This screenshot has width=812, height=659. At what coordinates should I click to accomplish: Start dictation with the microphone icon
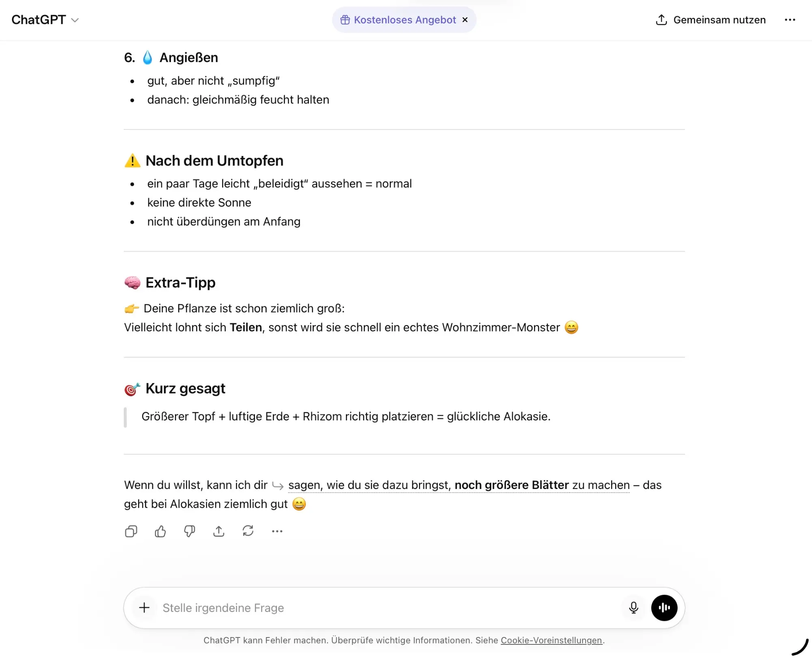[x=633, y=607]
